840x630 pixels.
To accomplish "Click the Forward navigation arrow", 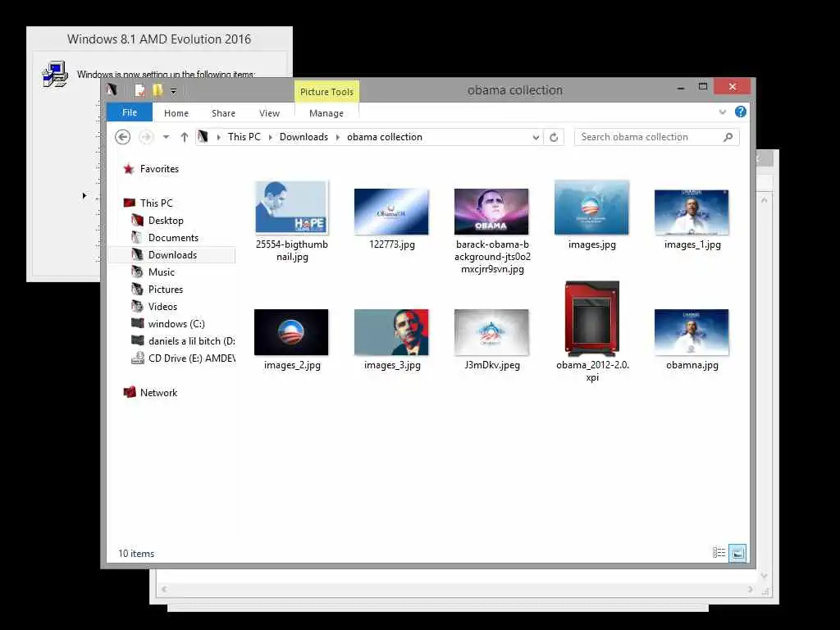I will [x=146, y=137].
